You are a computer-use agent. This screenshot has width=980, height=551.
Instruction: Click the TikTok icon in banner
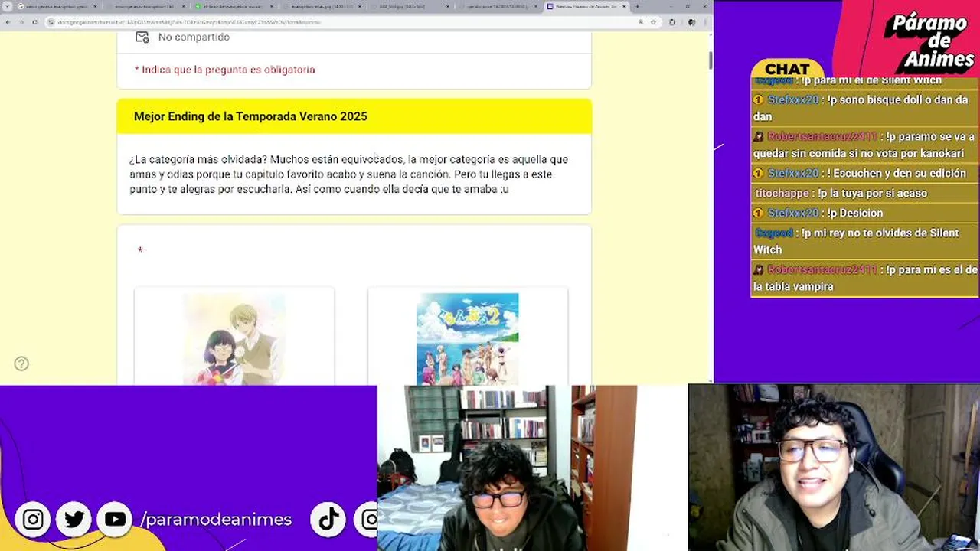coord(329,520)
